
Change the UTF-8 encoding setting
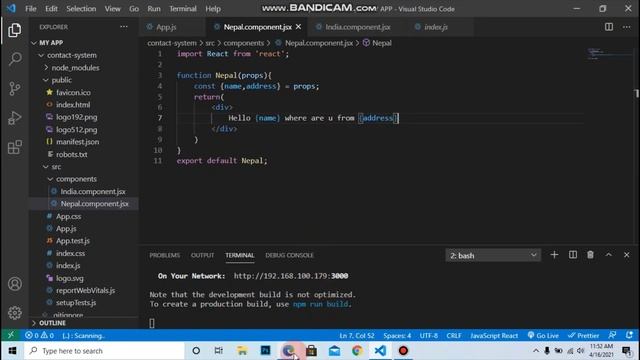click(429, 336)
